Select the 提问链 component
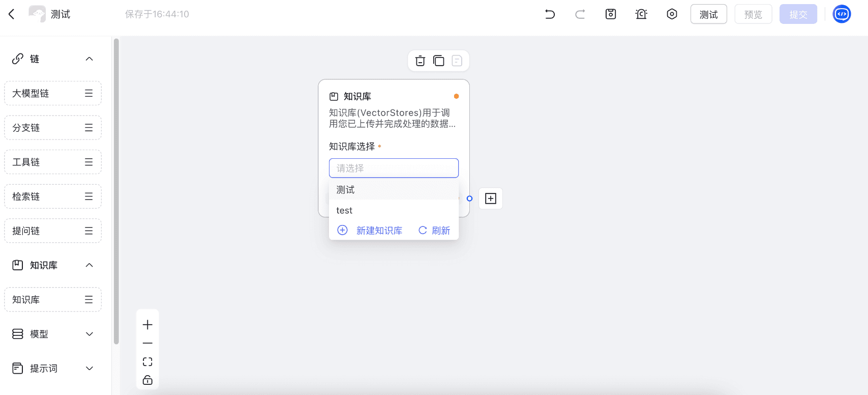 (53, 231)
